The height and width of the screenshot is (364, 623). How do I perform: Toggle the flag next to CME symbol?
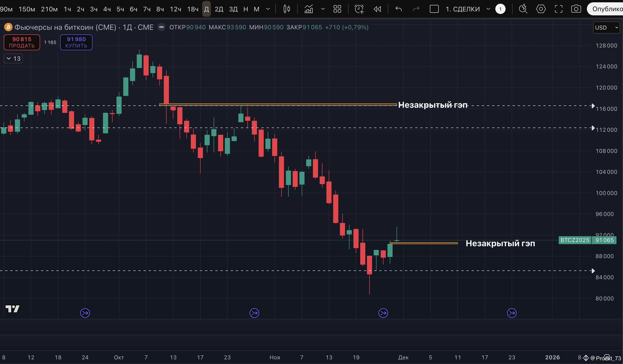(x=161, y=27)
